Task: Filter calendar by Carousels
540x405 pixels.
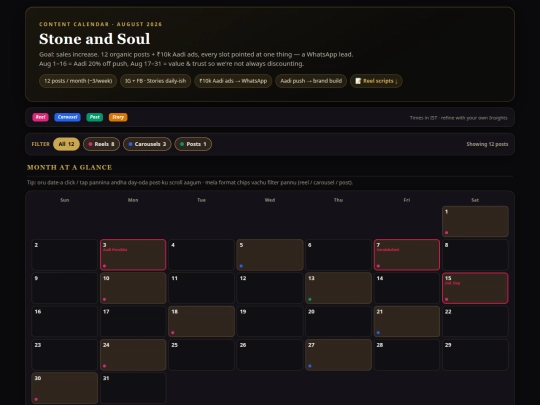Action: pyautogui.click(x=147, y=144)
